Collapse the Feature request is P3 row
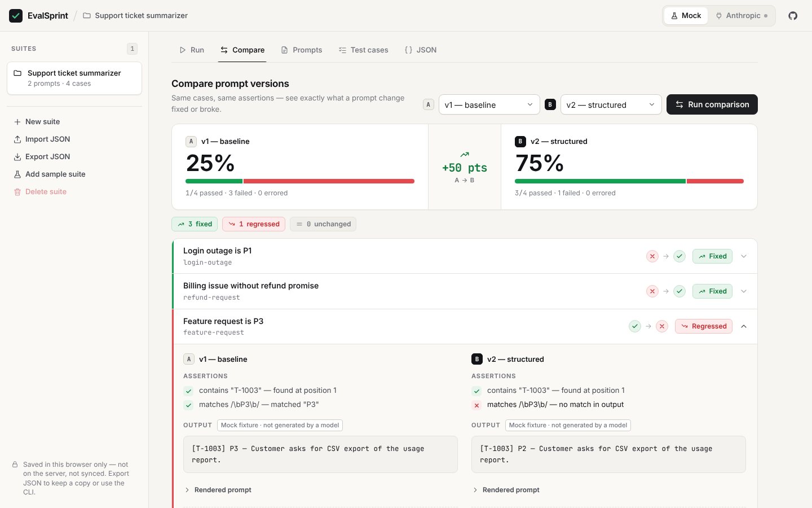The width and height of the screenshot is (812, 508). [x=465, y=326]
